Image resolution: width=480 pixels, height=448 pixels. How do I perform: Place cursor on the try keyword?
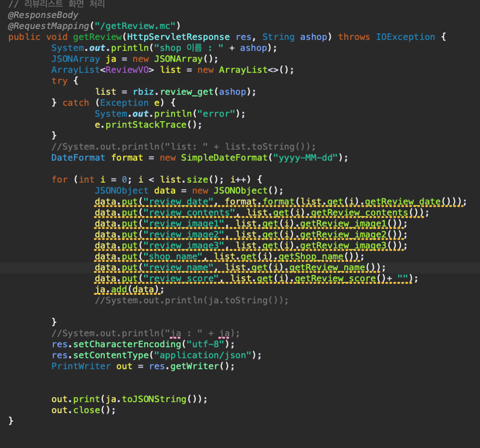point(59,80)
